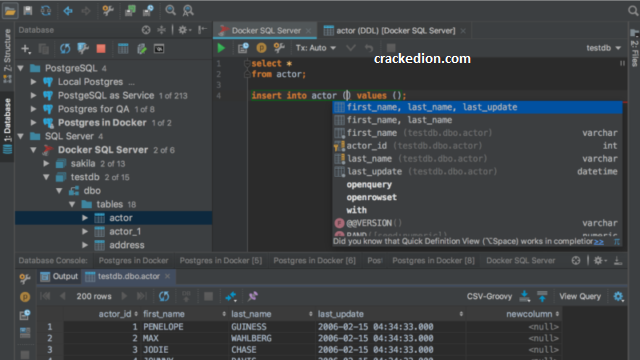Place cursor in the insert statement parentheses
Screen dimensions: 640x360
click(347, 96)
